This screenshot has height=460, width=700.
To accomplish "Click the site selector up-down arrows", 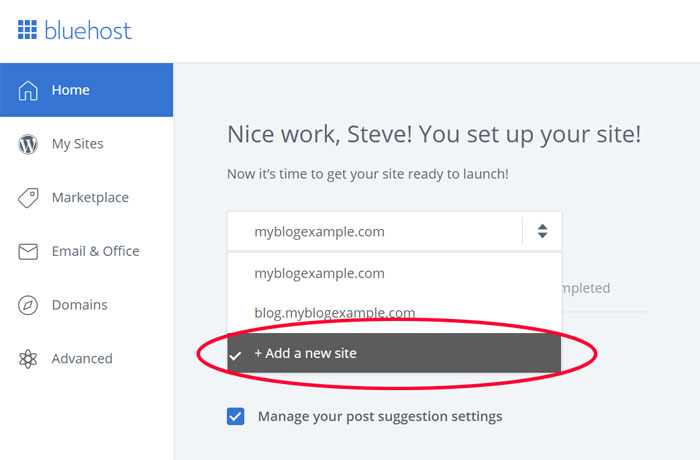I will pos(542,231).
